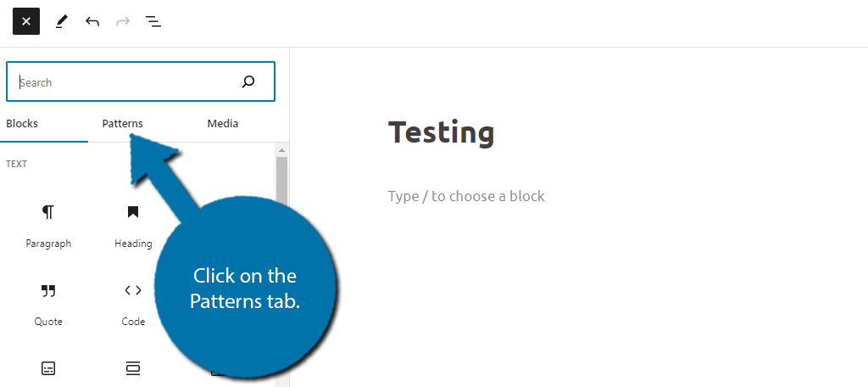Screen dimensions: 868x387
Task: Click the magnifying glass search icon
Action: [248, 82]
